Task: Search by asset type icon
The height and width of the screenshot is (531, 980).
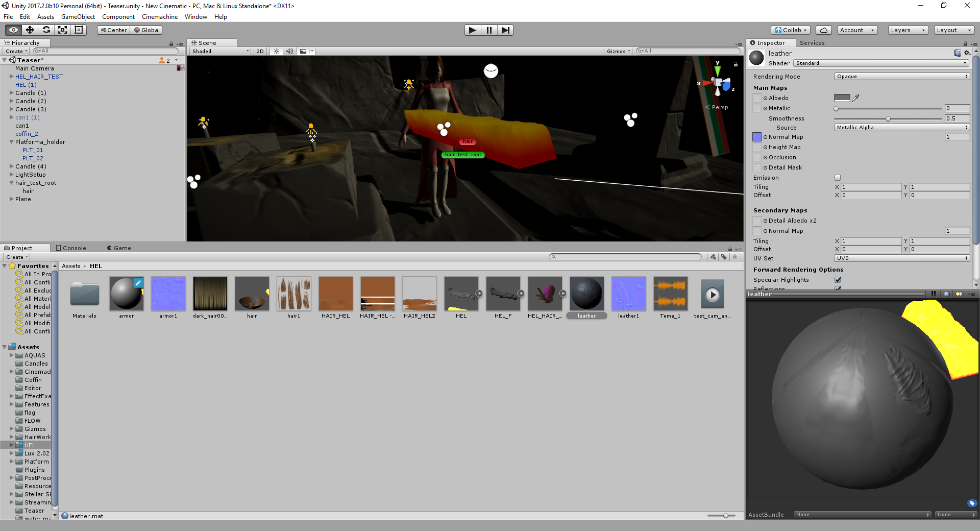Action: [x=713, y=257]
